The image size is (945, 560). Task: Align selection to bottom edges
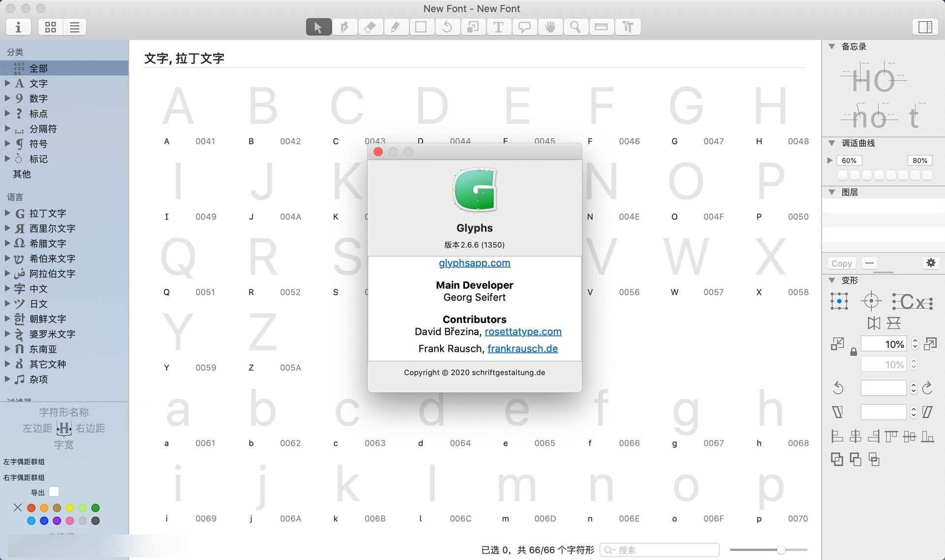point(927,436)
